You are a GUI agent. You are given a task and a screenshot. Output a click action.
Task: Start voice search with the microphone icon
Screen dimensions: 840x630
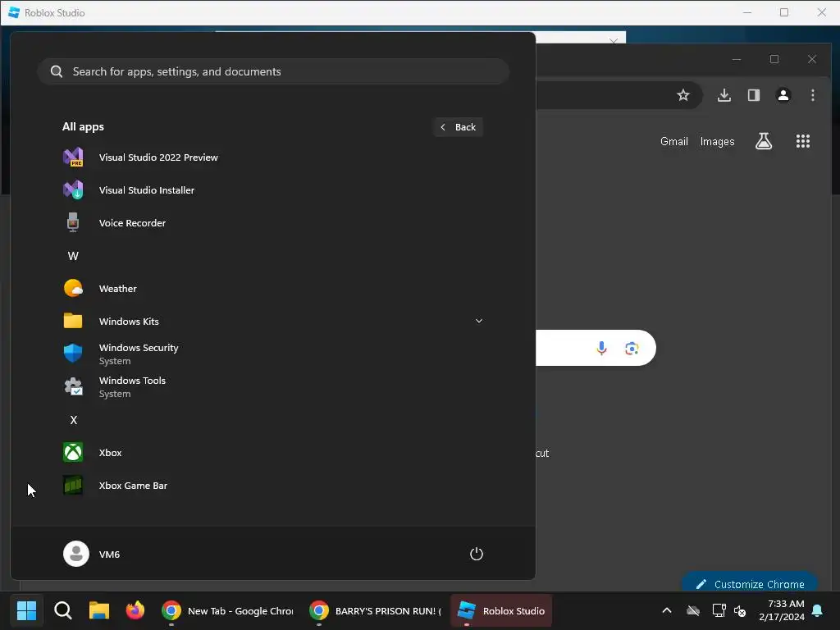click(601, 348)
